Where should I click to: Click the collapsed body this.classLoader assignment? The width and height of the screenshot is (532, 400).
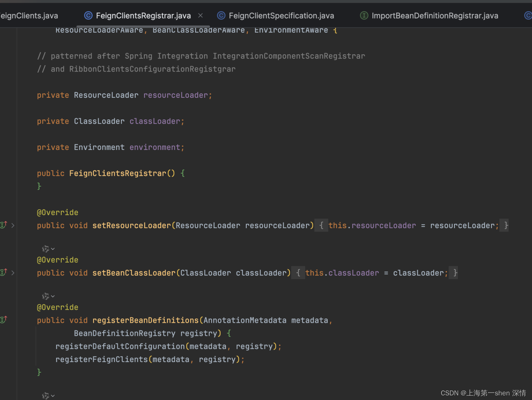tap(377, 273)
